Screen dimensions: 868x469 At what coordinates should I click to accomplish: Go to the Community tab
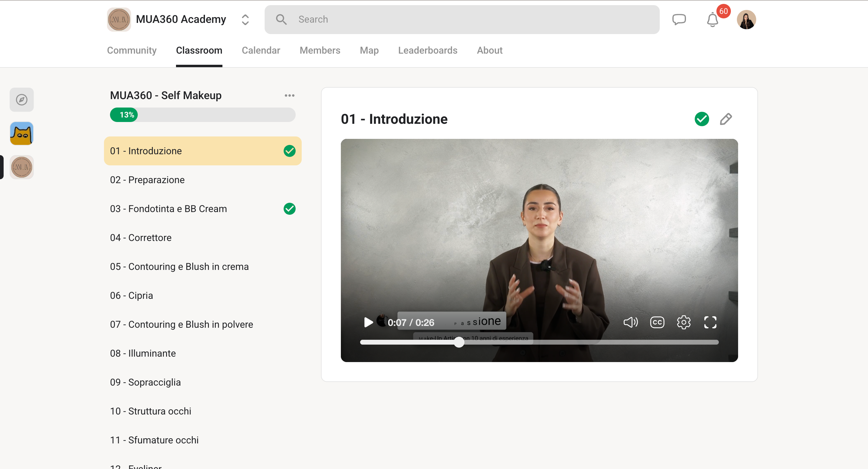tap(132, 51)
